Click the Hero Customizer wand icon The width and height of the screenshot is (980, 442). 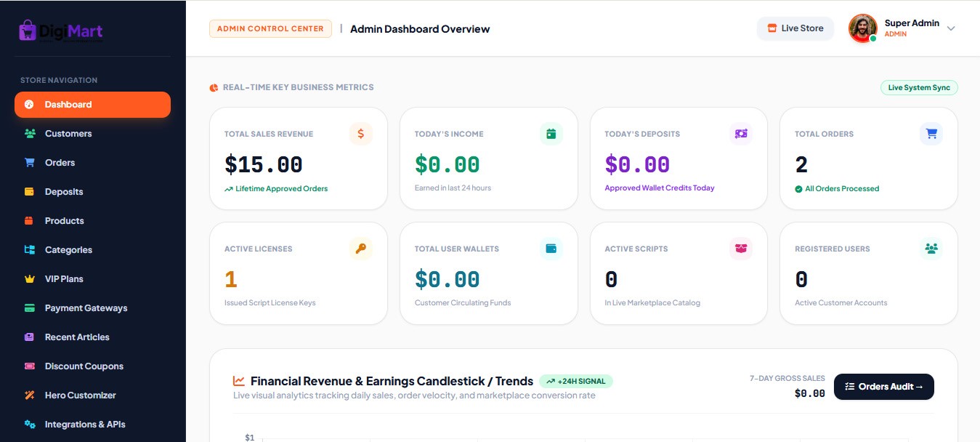[30, 395]
